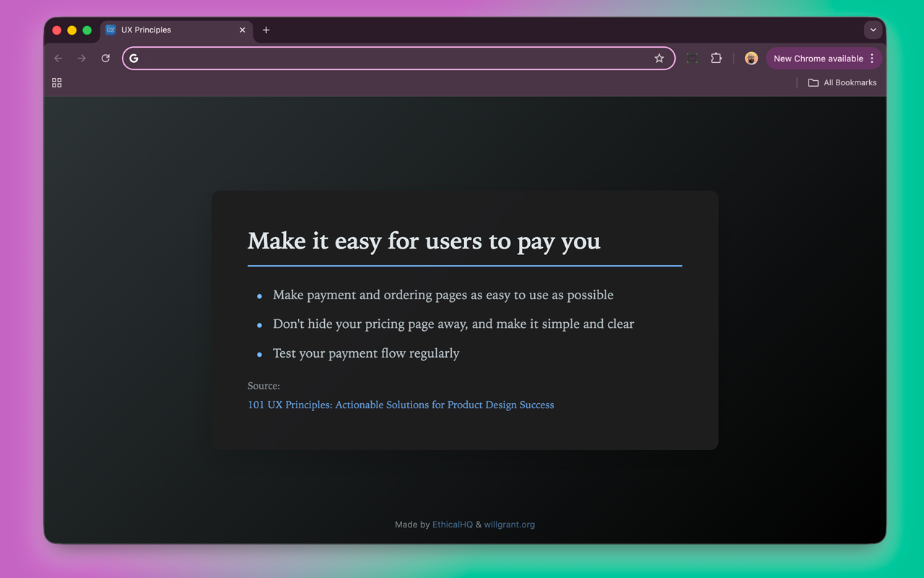The height and width of the screenshot is (578, 924).
Task: Click the UX favicon on the tab
Action: tap(110, 30)
